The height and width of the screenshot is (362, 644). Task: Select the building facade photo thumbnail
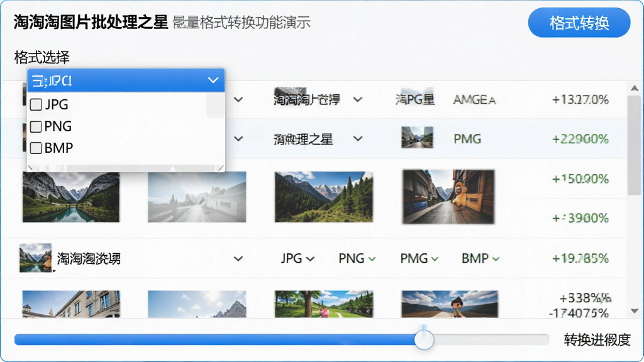pos(71,304)
